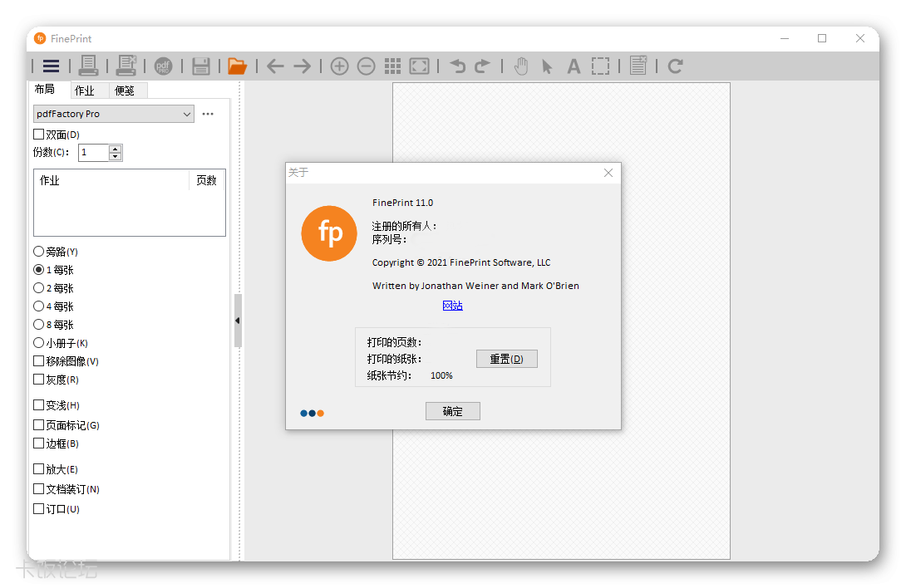Click the 100% paper savings value
This screenshot has width=906, height=588.
(441, 375)
